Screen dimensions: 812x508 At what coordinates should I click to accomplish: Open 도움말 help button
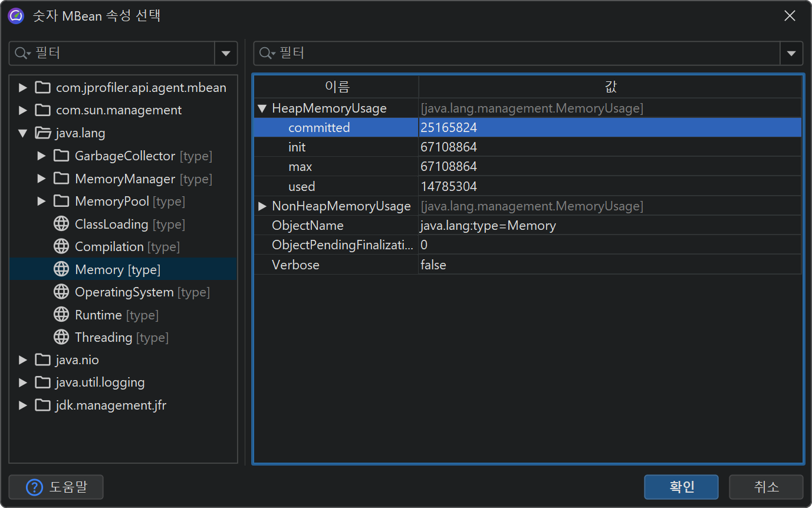click(56, 487)
